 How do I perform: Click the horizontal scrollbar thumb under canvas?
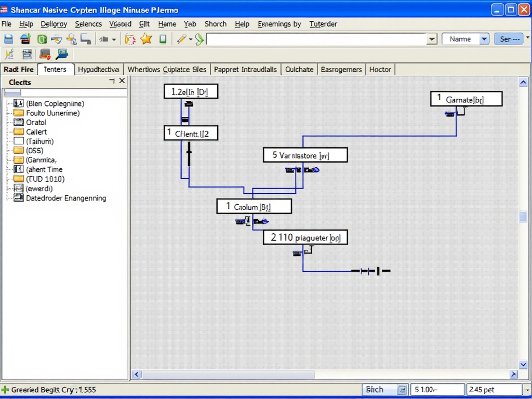228,374
